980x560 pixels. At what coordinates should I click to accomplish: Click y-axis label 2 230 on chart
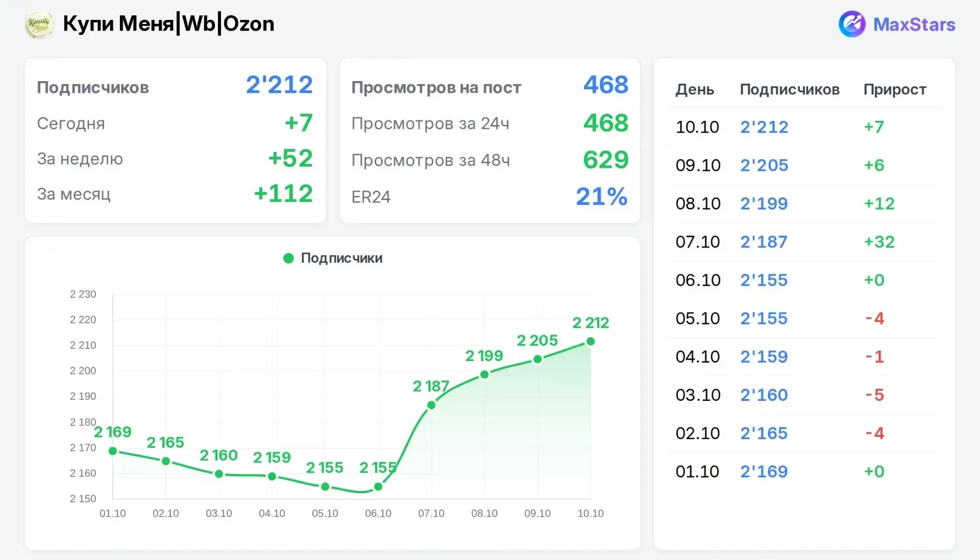tap(83, 294)
